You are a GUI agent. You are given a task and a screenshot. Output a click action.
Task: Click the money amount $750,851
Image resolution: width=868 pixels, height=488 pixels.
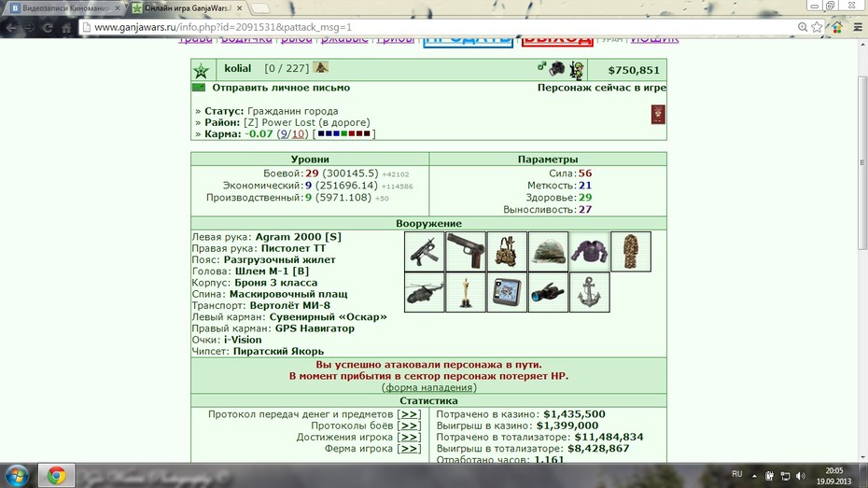tap(634, 70)
